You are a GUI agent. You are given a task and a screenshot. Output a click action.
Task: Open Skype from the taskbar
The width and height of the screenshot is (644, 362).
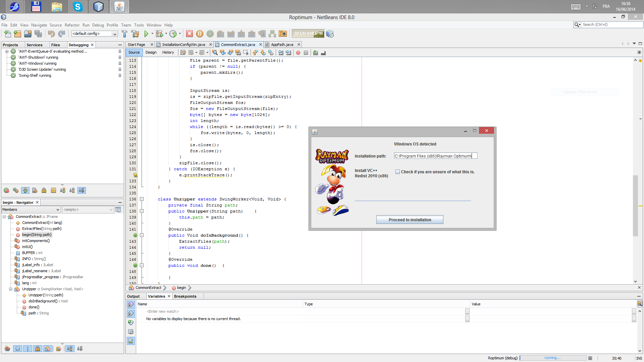[x=78, y=7]
